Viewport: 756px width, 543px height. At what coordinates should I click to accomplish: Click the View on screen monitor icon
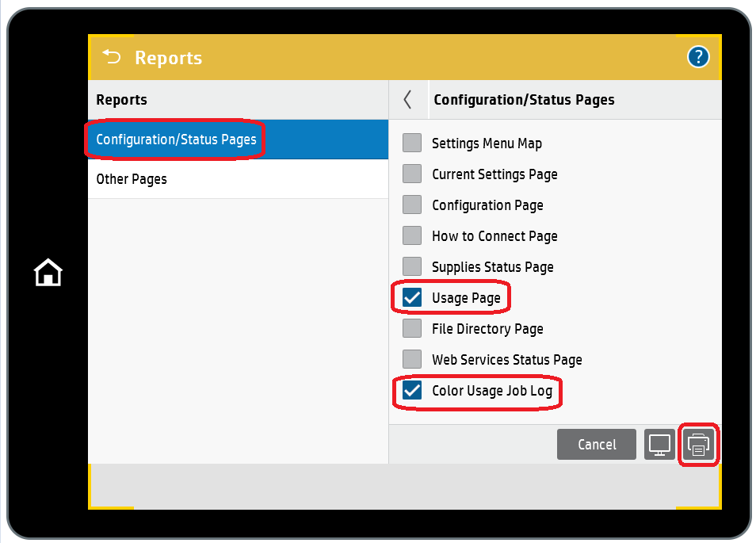tap(659, 445)
